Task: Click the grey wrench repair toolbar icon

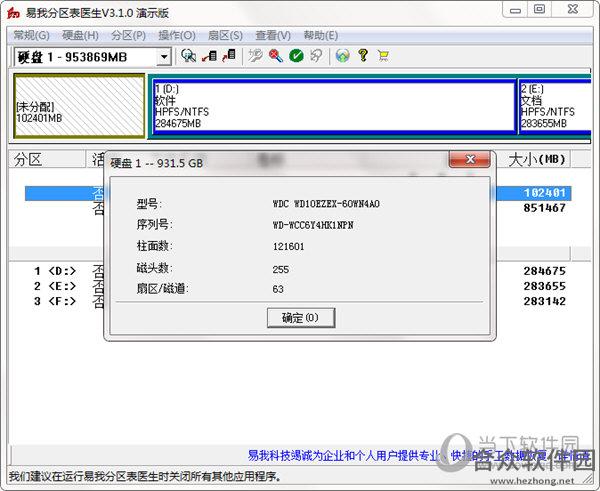Action: click(255, 56)
